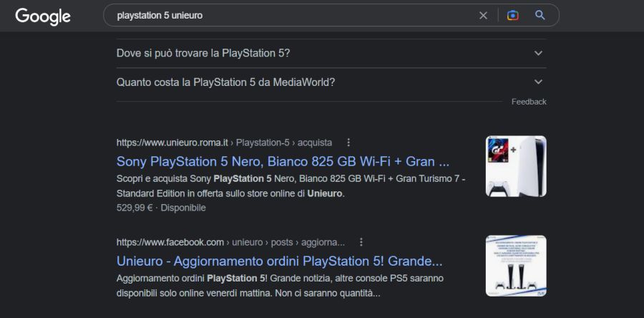Expand "Quanto costa la PlayStation 5 da MediaWorld?"
This screenshot has height=318, width=644.
pyautogui.click(x=225, y=82)
